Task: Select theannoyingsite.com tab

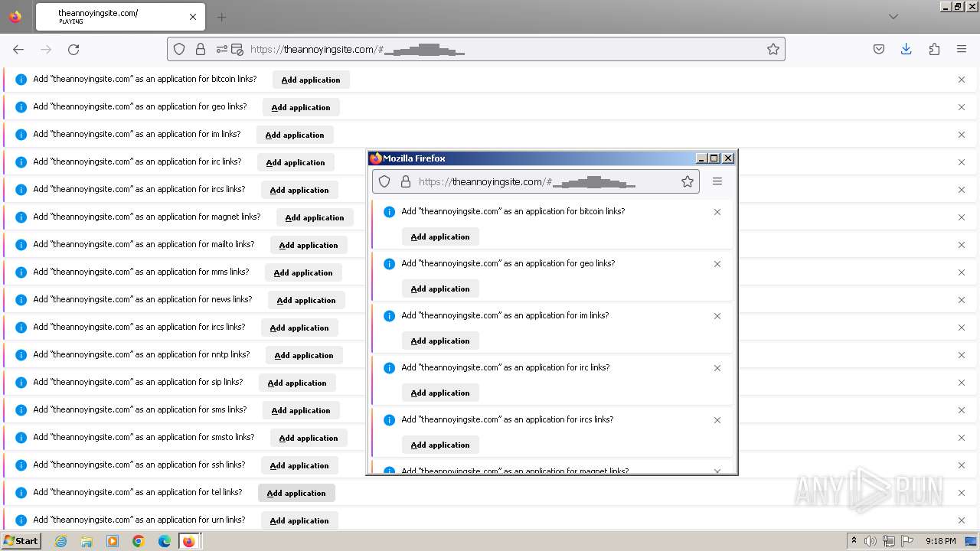Action: pyautogui.click(x=119, y=17)
